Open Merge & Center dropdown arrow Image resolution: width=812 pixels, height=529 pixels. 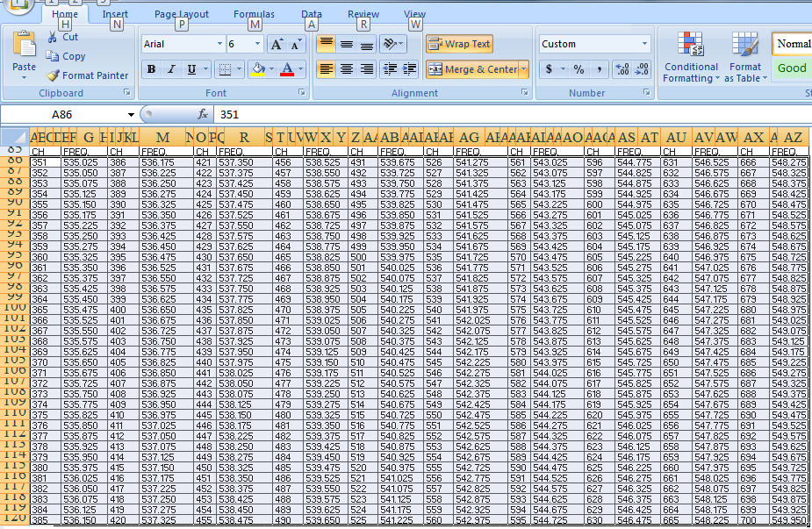point(524,68)
